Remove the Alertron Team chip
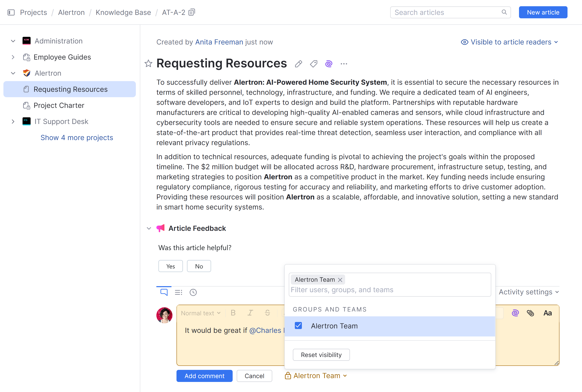 pos(340,280)
